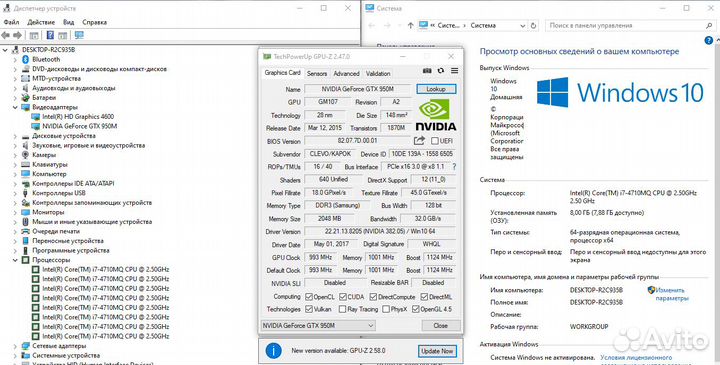Click the Back arrow in Device Manager toolbar
This screenshot has height=365, width=720.
[x=6, y=35]
